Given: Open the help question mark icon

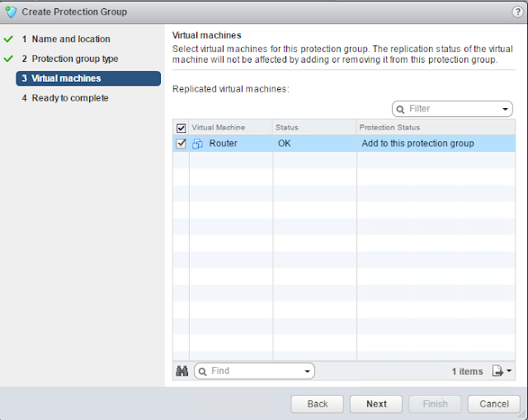Looking at the screenshot, I should (517, 12).
